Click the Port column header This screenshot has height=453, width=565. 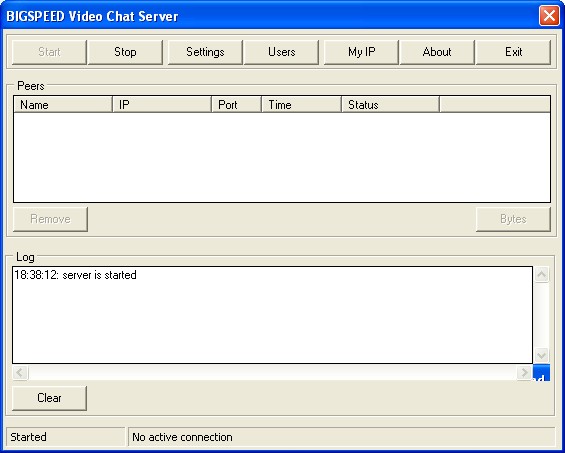[x=237, y=105]
